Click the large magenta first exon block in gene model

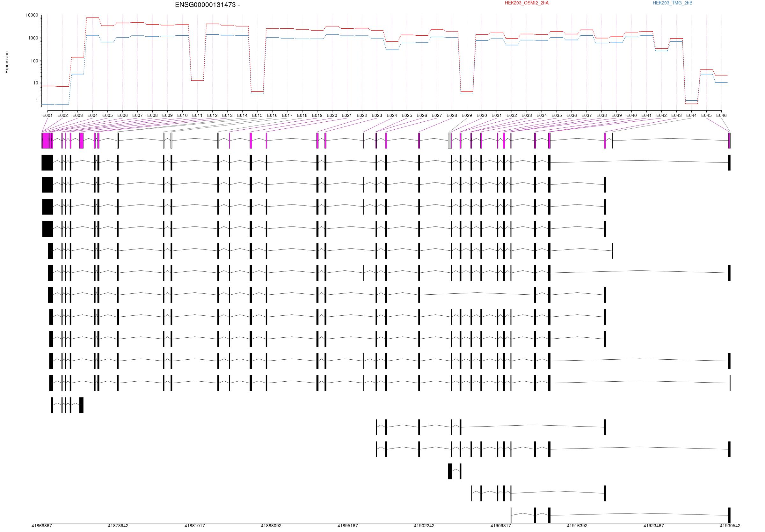pyautogui.click(x=45, y=140)
